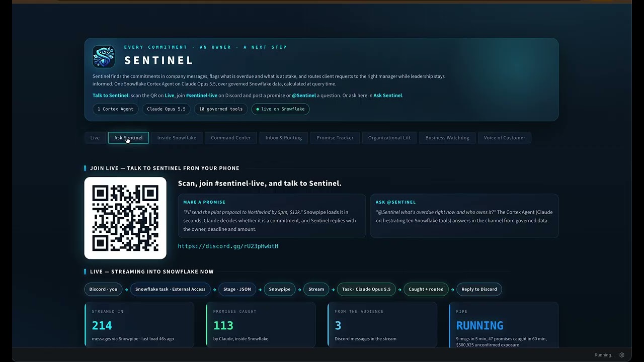Open the Inside Snowflake tab
This screenshot has width=644, height=362.
177,138
